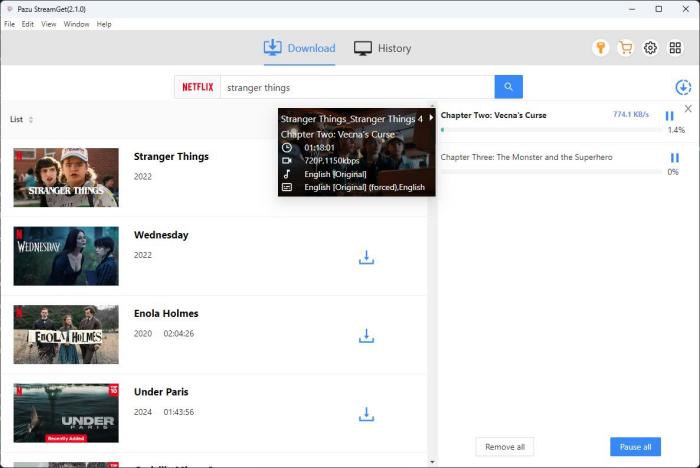This screenshot has height=468, width=700.
Task: Click the 02:04:26 duration of Enola Holmes
Action: (179, 334)
